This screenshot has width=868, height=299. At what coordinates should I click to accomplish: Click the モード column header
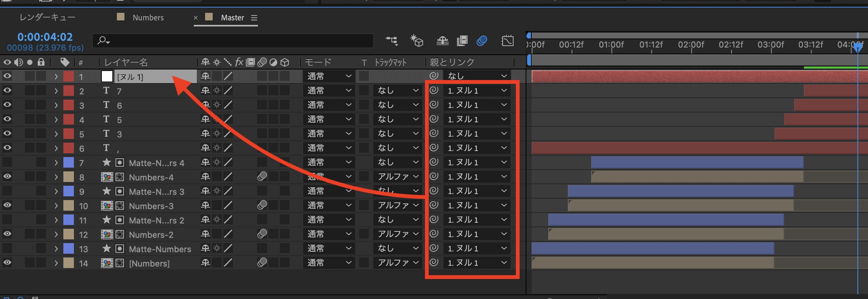tap(317, 62)
